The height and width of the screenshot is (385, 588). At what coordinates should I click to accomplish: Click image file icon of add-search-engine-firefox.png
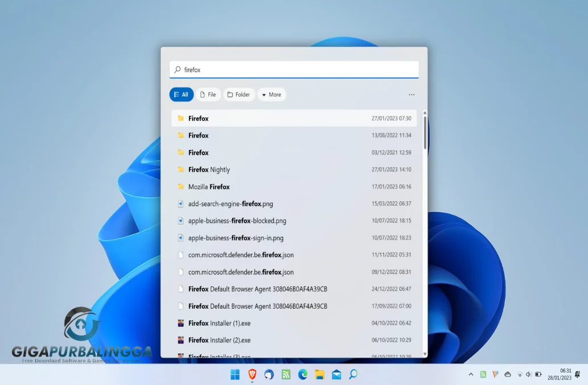[181, 204]
